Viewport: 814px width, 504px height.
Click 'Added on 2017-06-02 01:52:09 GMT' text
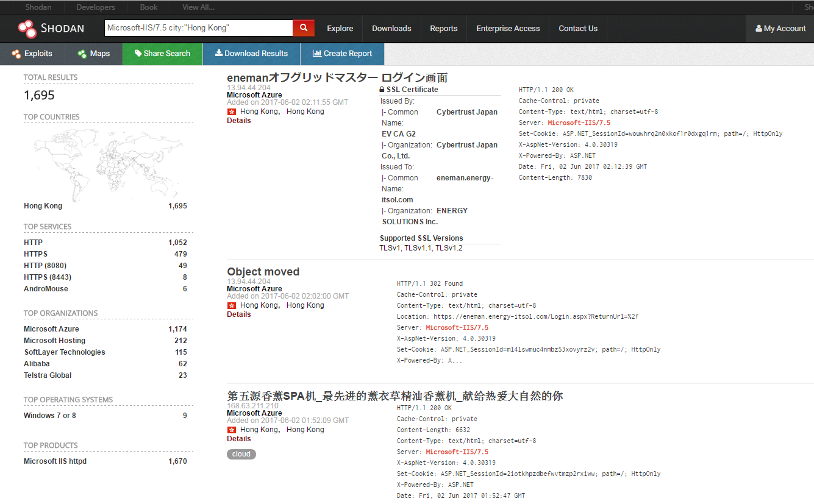[x=288, y=421]
